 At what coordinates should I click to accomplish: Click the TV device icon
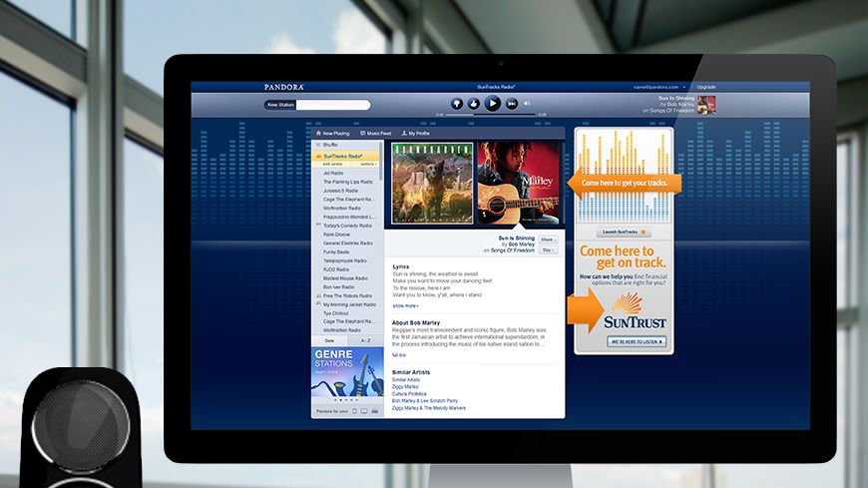pyautogui.click(x=364, y=411)
